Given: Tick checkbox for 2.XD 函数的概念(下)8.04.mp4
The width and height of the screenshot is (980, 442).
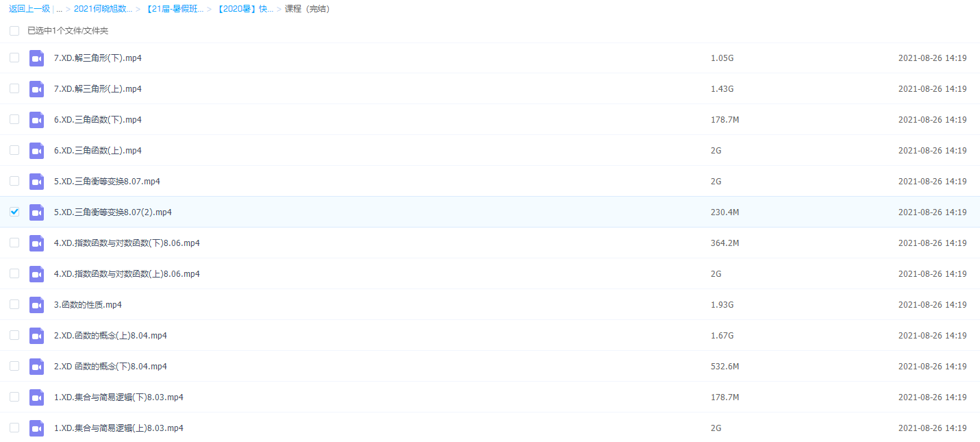Looking at the screenshot, I should (x=14, y=366).
